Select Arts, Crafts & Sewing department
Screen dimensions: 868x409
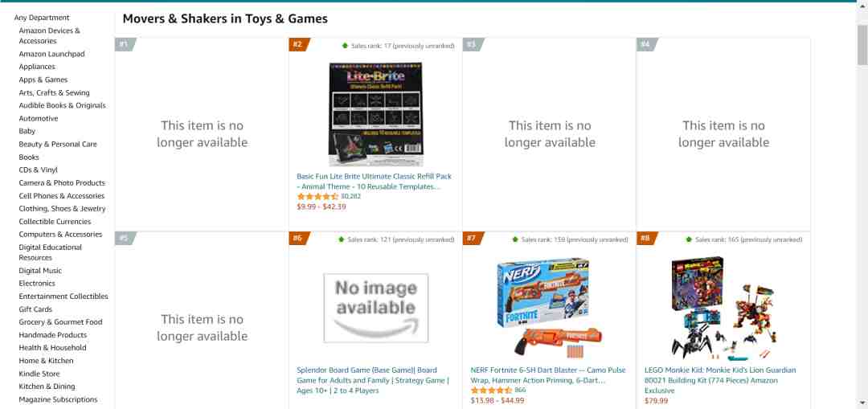pyautogui.click(x=55, y=93)
